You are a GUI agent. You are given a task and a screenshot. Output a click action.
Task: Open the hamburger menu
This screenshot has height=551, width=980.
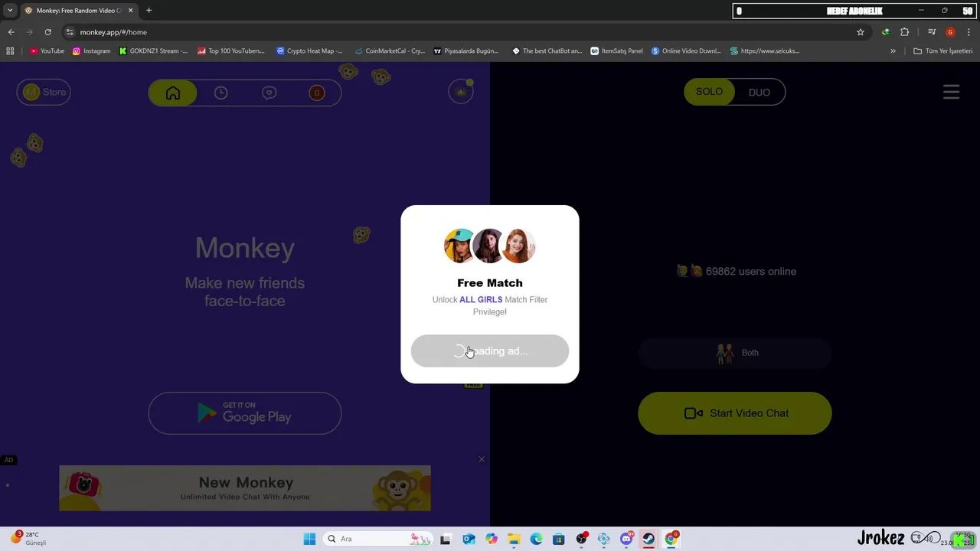click(x=951, y=92)
